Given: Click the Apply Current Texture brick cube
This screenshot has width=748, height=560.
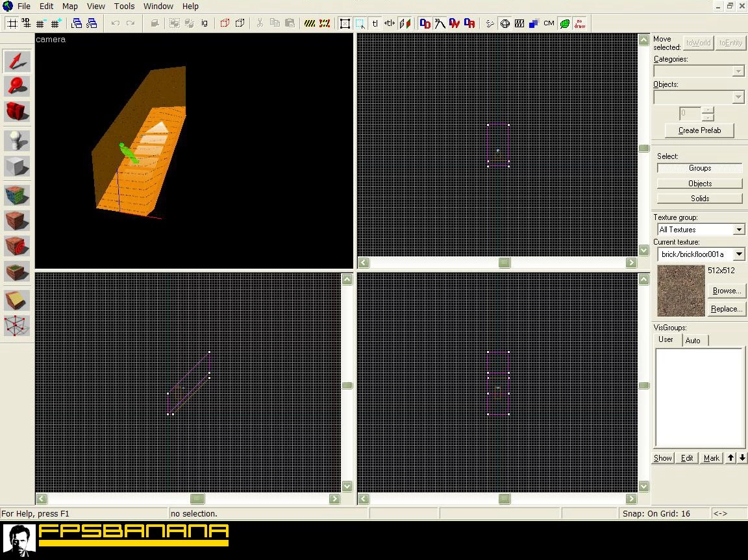Looking at the screenshot, I should [x=17, y=221].
